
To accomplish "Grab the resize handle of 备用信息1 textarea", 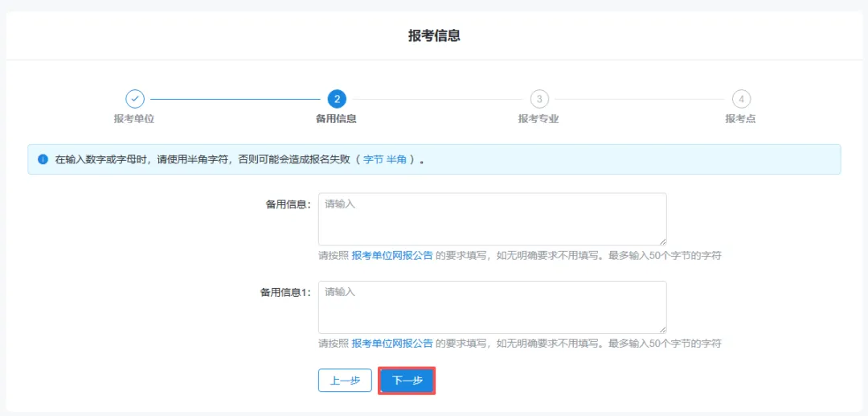I will coord(662,329).
